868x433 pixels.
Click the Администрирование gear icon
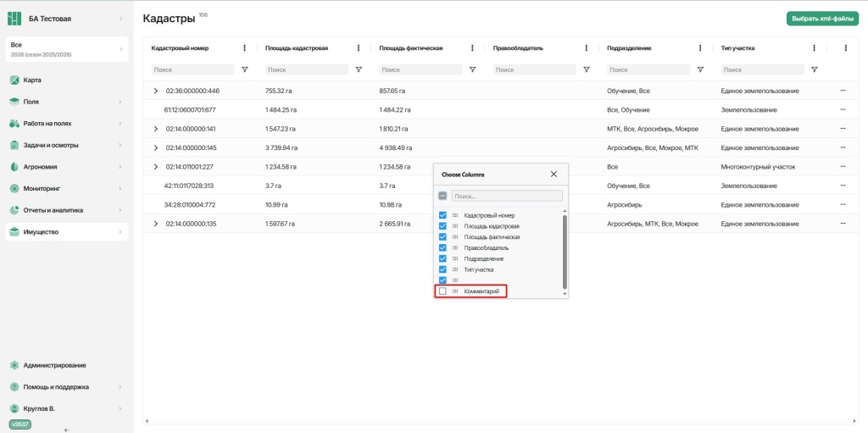(x=14, y=365)
